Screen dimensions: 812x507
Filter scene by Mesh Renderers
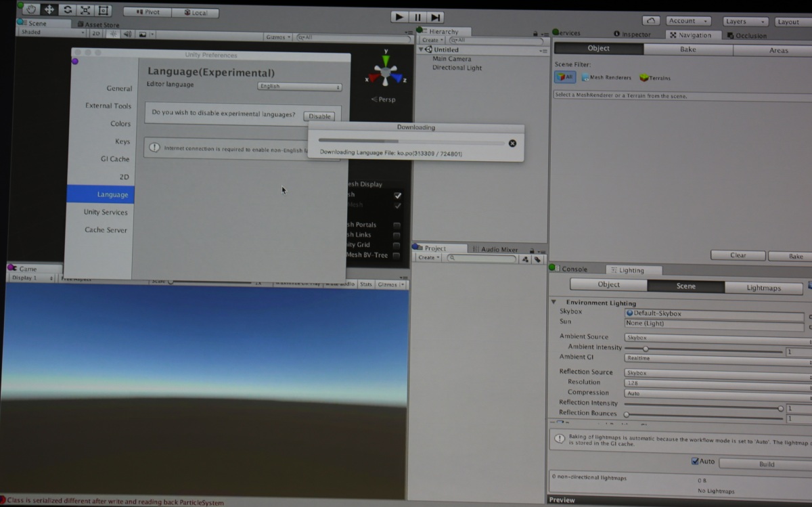click(x=606, y=78)
